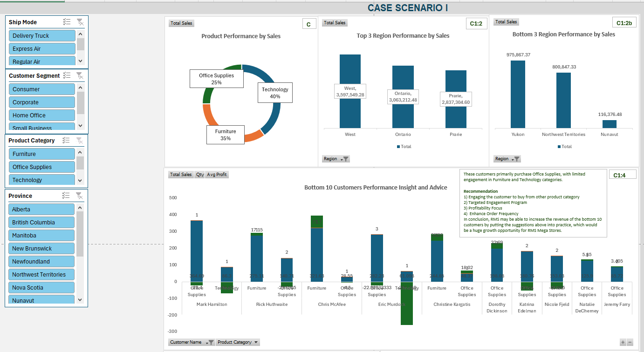Toggle the Corporate customer segment filter

pyautogui.click(x=41, y=102)
